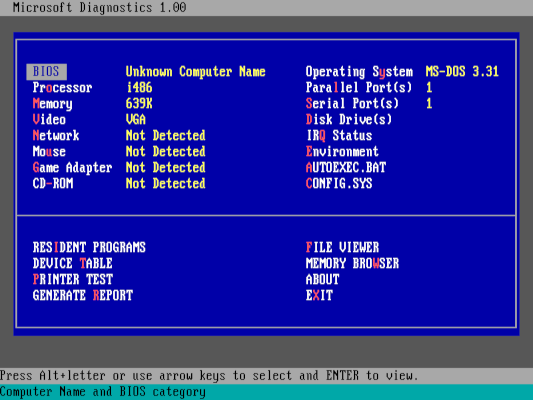Click the 639K memory value

pos(139,104)
